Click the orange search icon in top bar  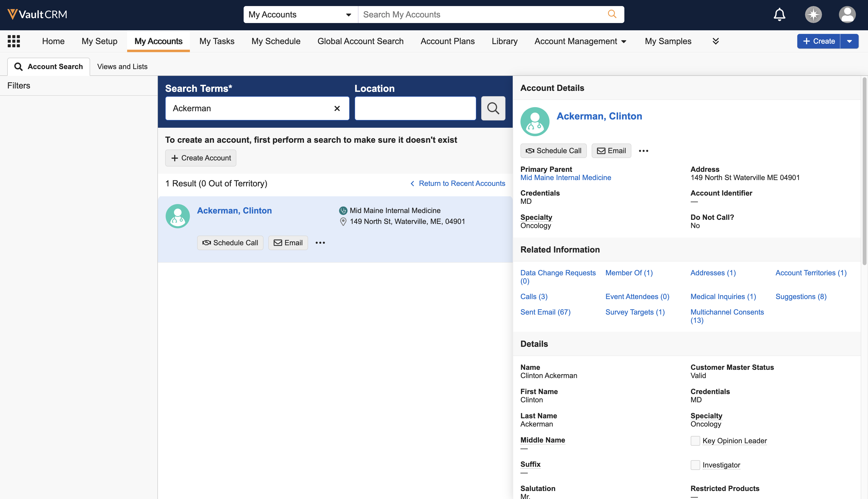[612, 14]
